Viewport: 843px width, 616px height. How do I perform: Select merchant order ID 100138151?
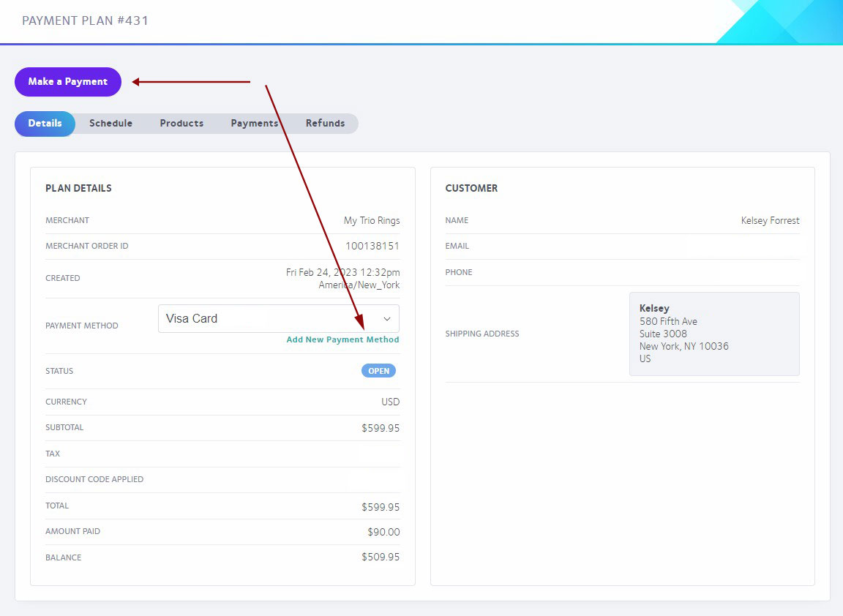(372, 247)
